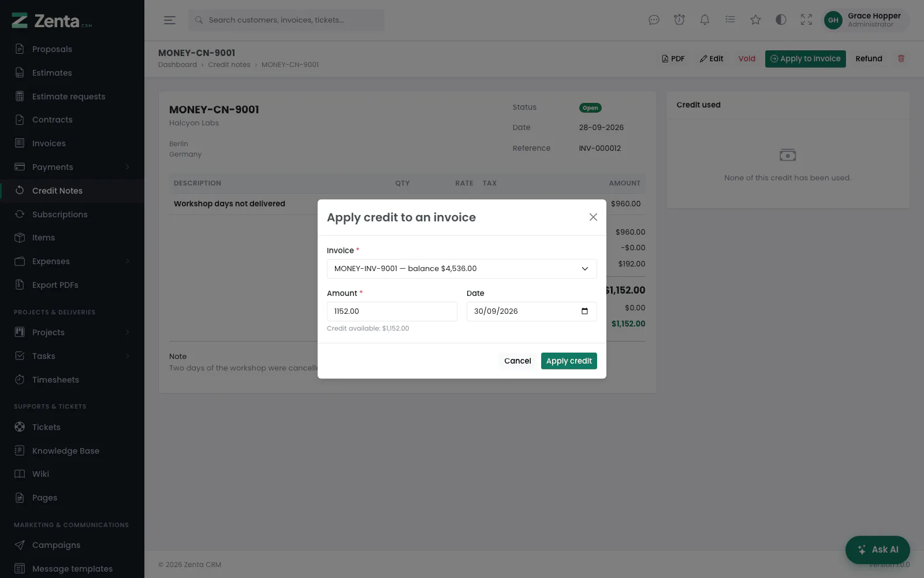Expand the Projects submenu
Viewport: 924px width, 578px height.
point(72,332)
